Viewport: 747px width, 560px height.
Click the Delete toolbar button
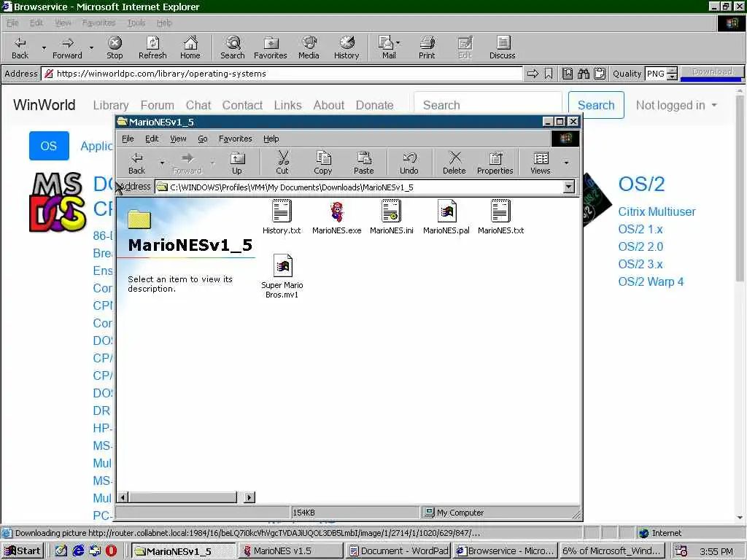[x=454, y=163]
